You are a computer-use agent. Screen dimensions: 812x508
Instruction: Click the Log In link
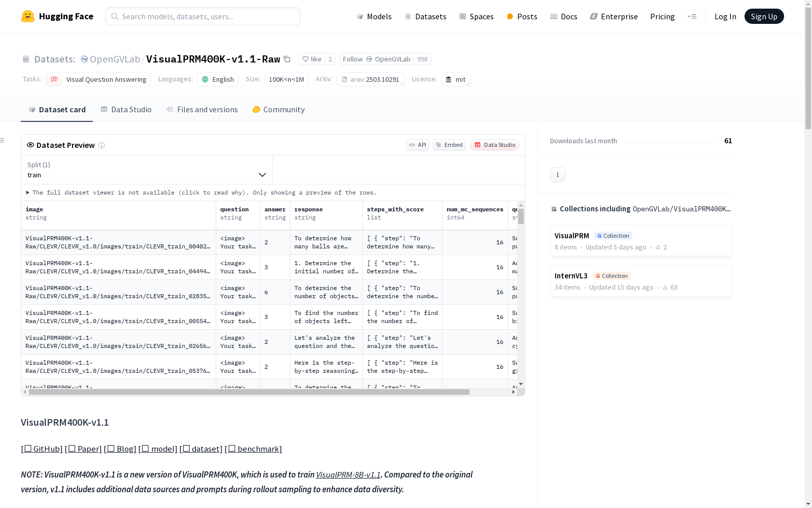(x=725, y=16)
